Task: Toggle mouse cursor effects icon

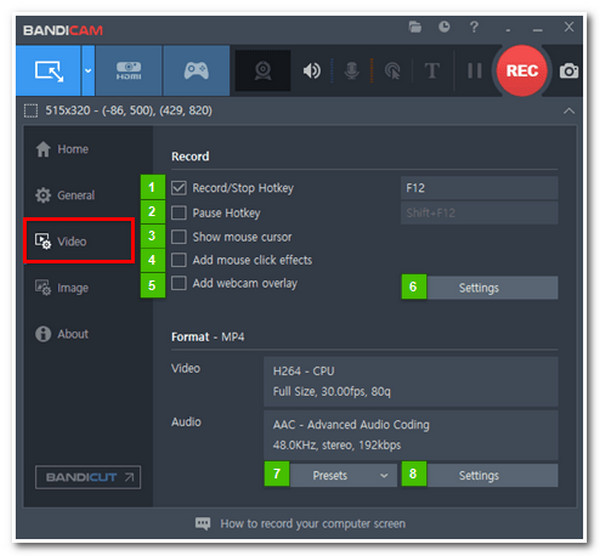Action: [393, 71]
